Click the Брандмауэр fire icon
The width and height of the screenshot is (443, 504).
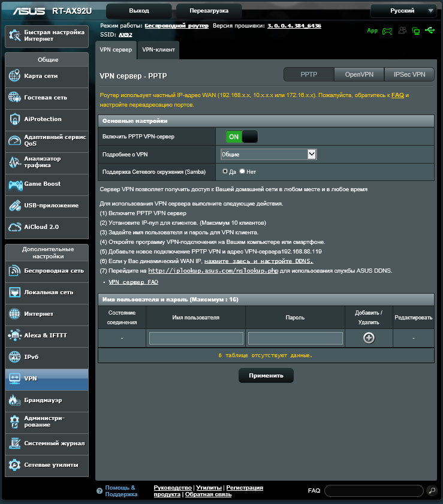14,400
